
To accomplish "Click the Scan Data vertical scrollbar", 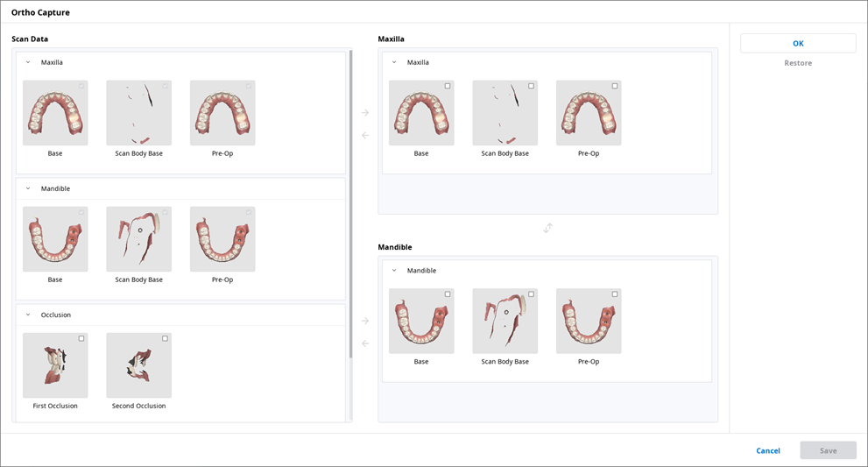I will coord(350,202).
